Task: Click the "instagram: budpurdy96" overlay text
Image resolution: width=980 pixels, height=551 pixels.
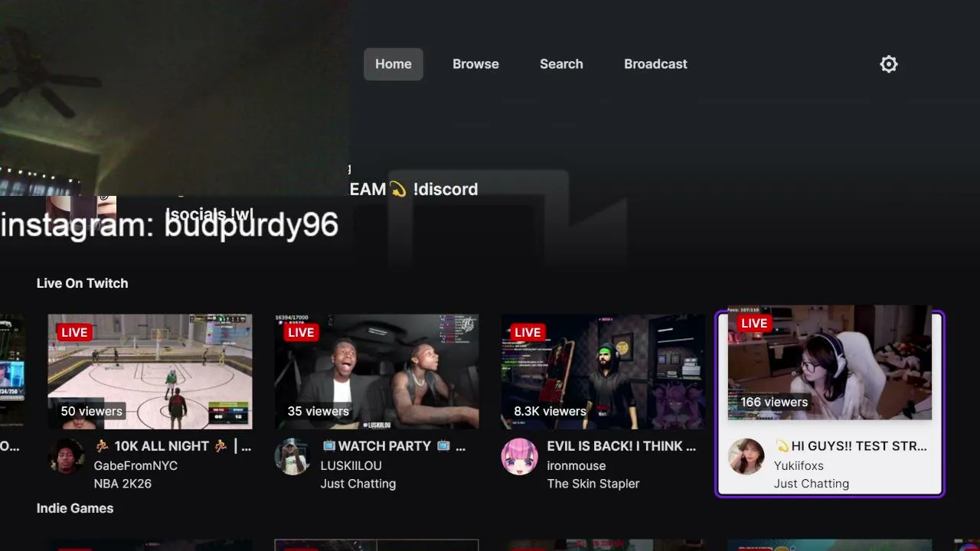Action: (169, 225)
